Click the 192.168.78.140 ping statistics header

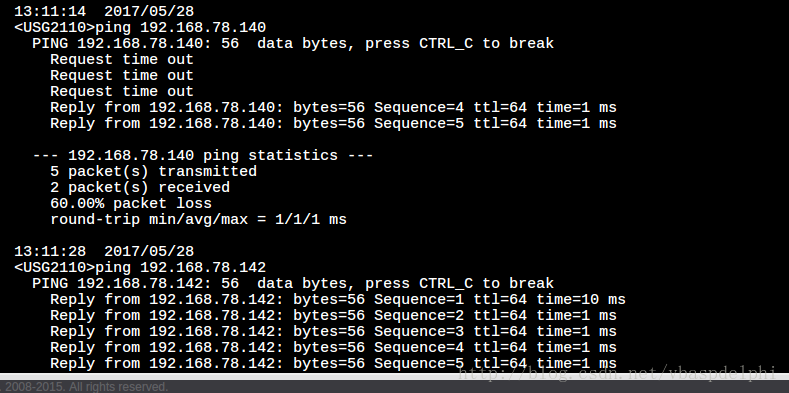(x=203, y=155)
